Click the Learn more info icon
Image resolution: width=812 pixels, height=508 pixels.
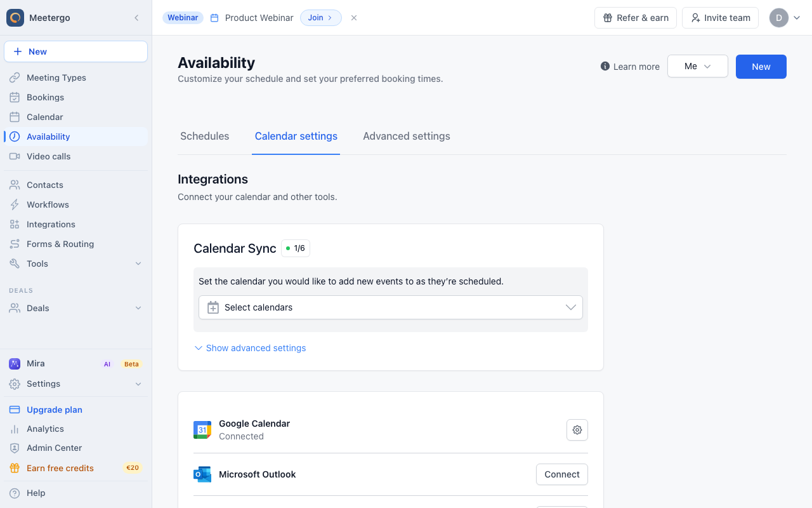[x=605, y=66]
